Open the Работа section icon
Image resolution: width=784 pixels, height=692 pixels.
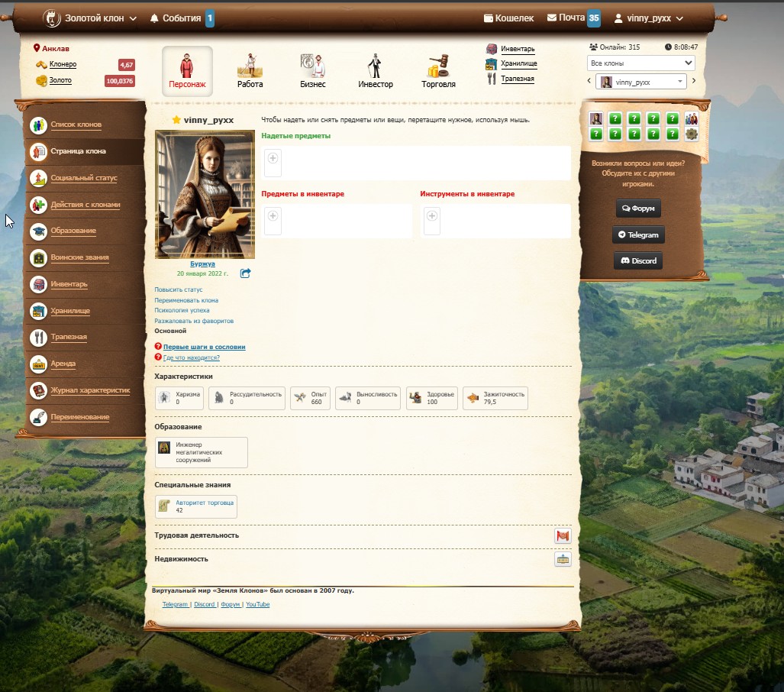[250, 66]
